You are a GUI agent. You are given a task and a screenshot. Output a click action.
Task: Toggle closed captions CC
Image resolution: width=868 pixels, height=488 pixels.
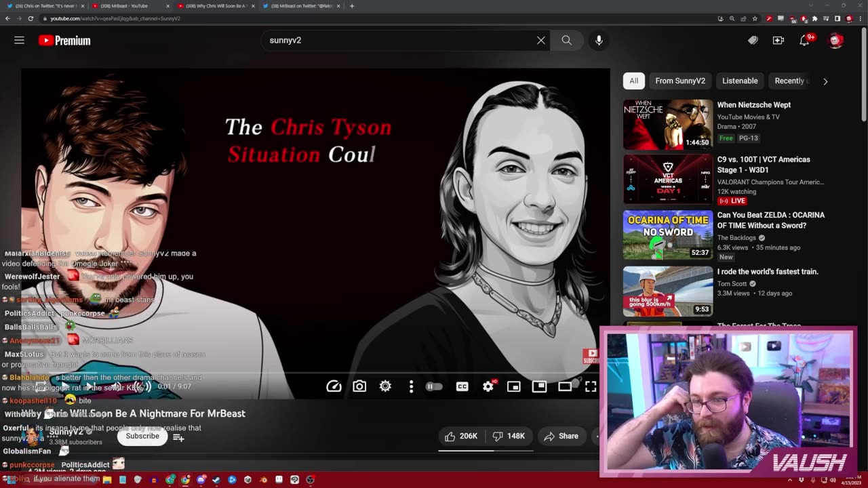pyautogui.click(x=462, y=386)
